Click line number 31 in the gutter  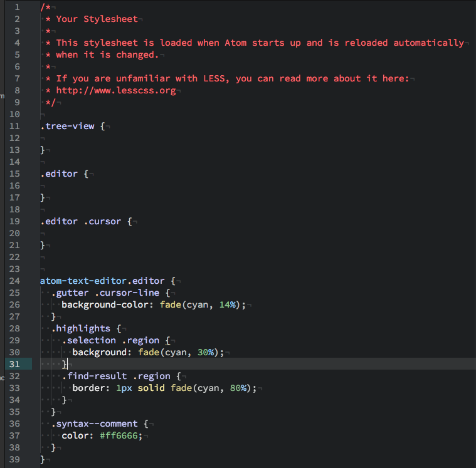click(14, 364)
